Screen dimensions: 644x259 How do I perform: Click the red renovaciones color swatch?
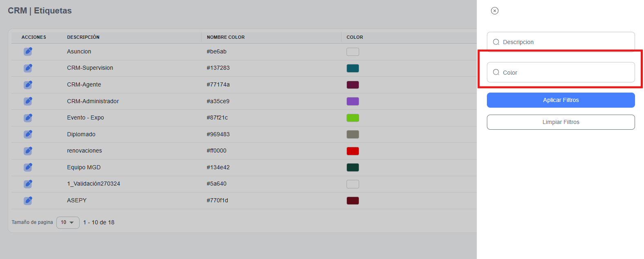(353, 151)
